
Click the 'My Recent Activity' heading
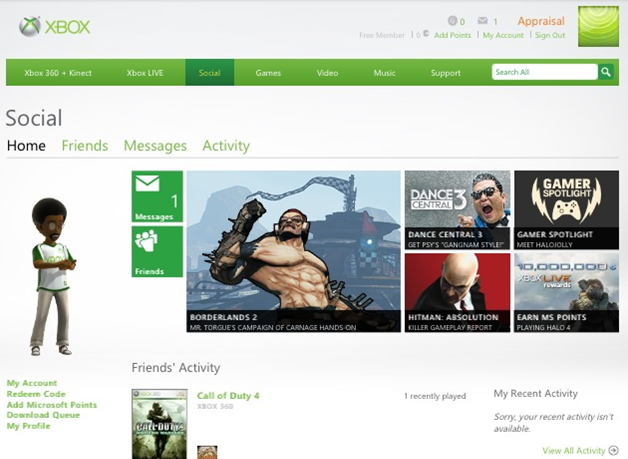point(535,394)
